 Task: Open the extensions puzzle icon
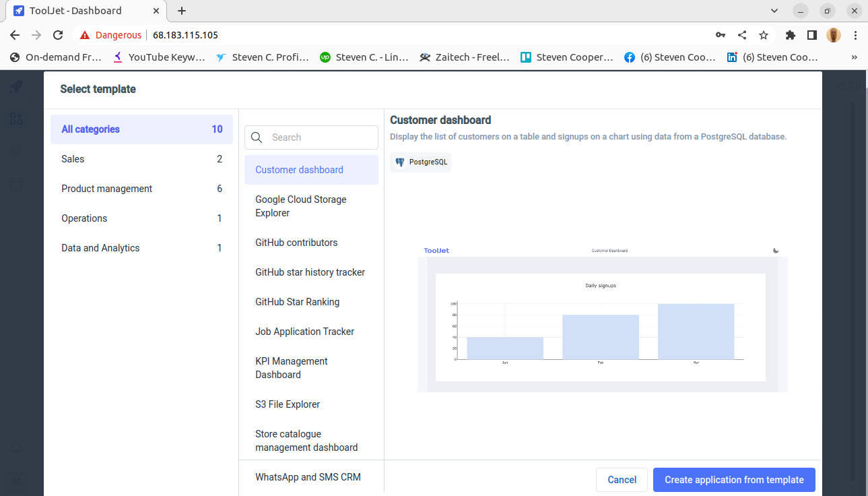791,35
